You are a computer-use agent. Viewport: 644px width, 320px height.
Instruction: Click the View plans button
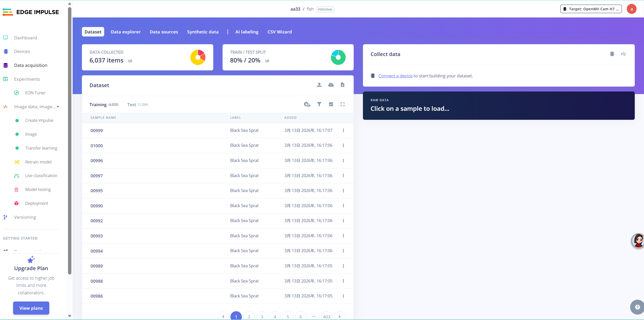point(31,308)
